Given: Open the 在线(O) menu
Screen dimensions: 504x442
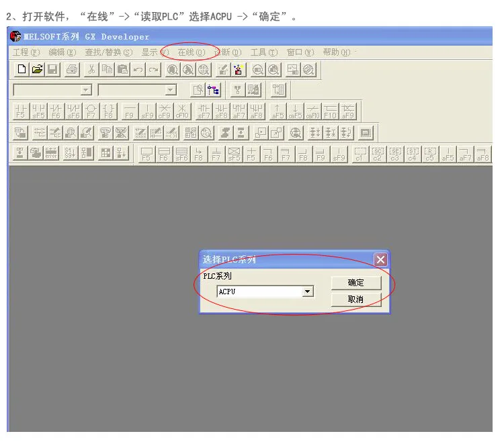Looking at the screenshot, I should point(192,52).
